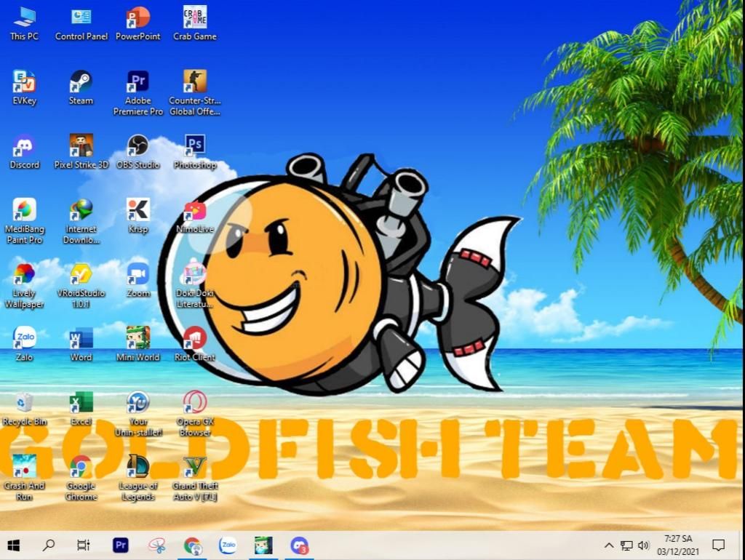Select the Lively Wallpaper shortcut
Viewport: 745px width, 560px height.
click(x=24, y=286)
